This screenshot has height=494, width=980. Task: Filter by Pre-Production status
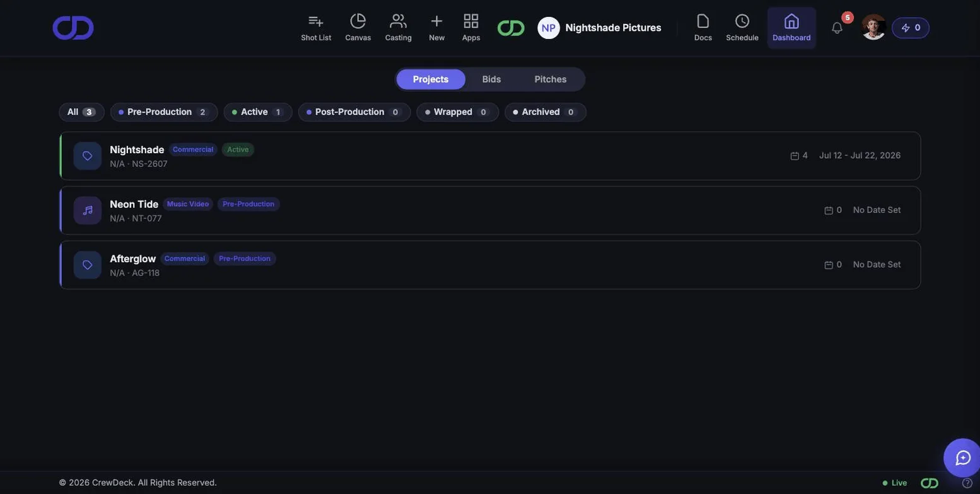coord(164,112)
